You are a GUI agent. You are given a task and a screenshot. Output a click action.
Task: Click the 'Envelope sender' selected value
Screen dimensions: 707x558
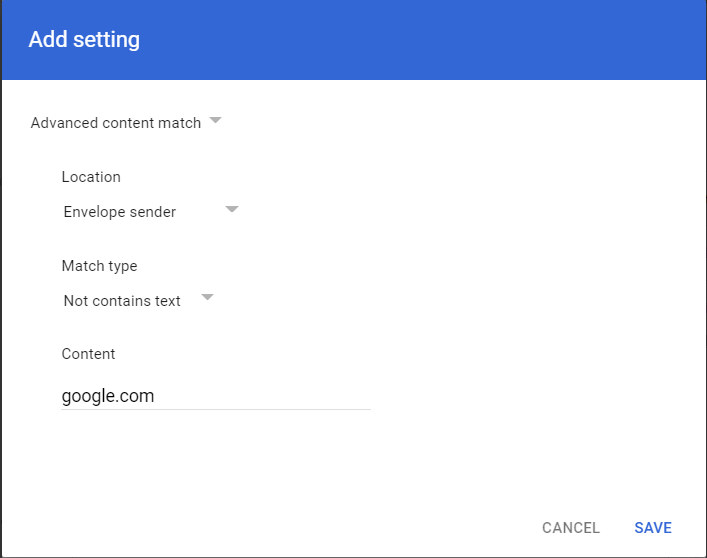[119, 212]
